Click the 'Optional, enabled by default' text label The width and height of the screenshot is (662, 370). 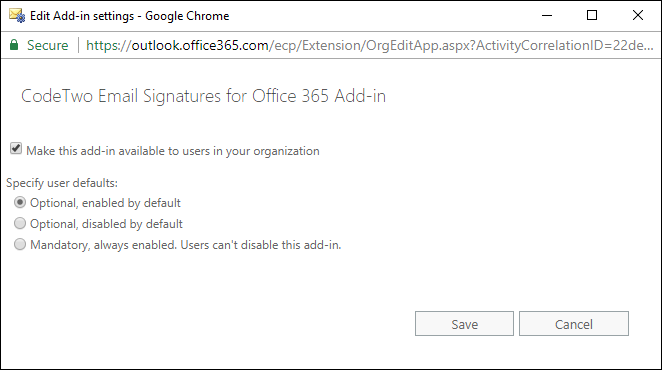click(x=105, y=203)
